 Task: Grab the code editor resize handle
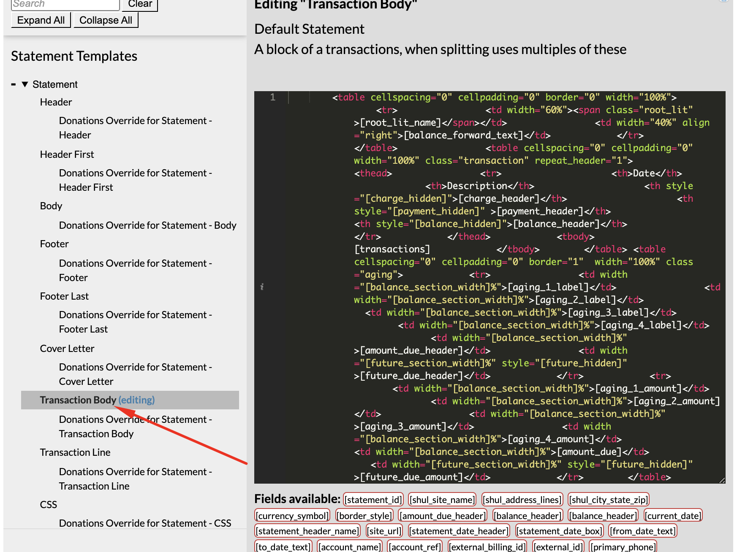pyautogui.click(x=722, y=480)
